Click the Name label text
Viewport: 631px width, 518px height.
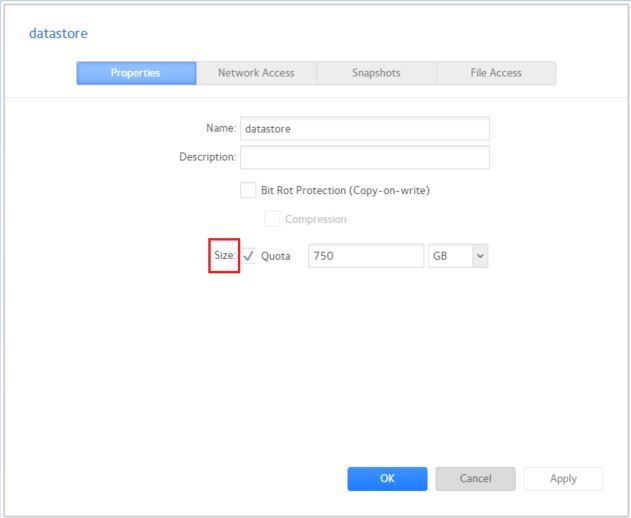point(219,128)
